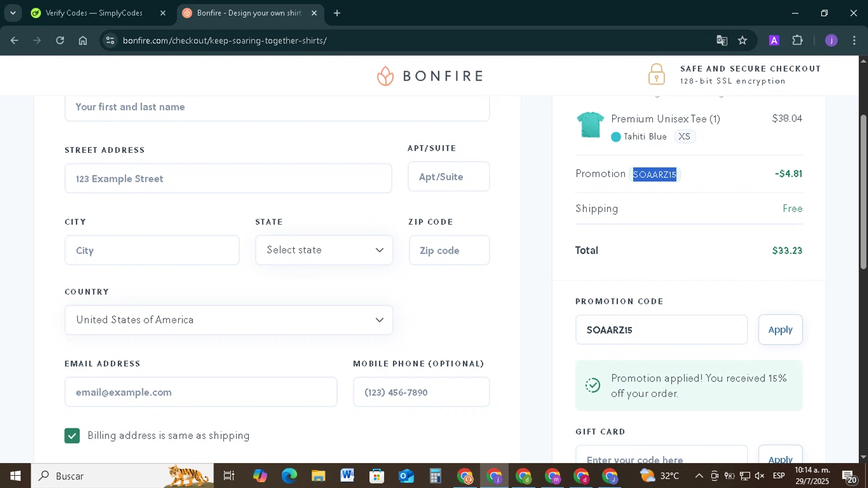Open the Chrome profile avatar
This screenshot has width=868, height=488.
[831, 41]
